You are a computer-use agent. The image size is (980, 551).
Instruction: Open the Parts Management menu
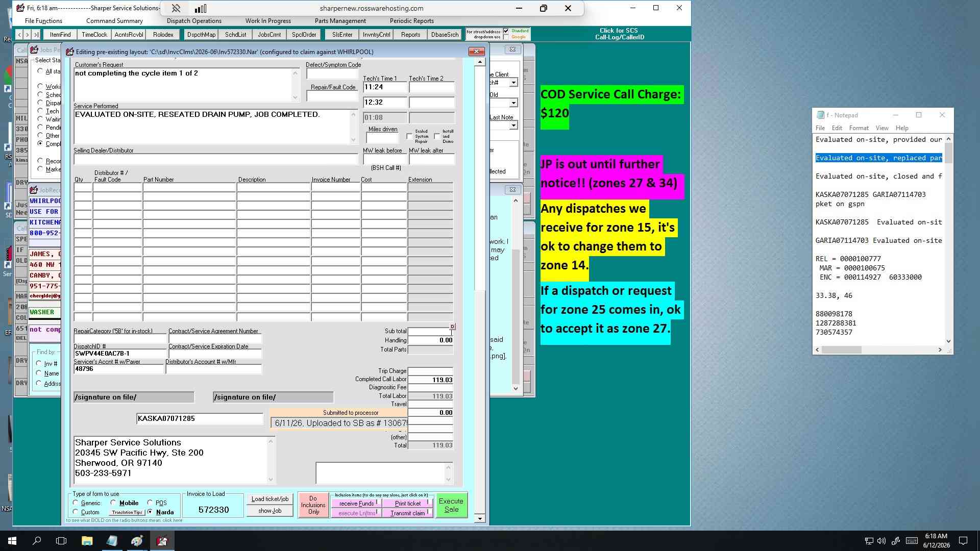click(x=340, y=21)
